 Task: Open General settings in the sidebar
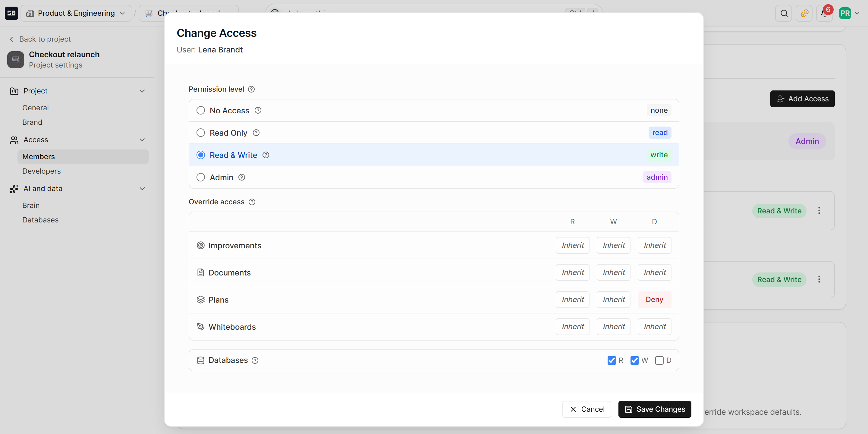coord(35,108)
